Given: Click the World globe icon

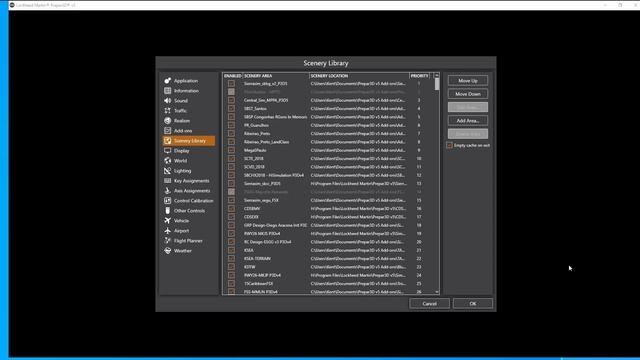Looking at the screenshot, I should pos(167,161).
